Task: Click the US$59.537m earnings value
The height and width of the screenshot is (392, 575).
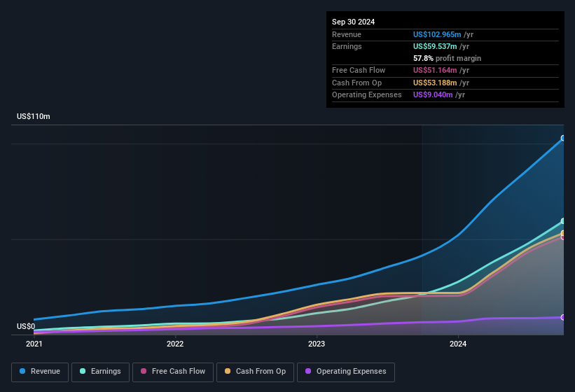Action: point(435,46)
